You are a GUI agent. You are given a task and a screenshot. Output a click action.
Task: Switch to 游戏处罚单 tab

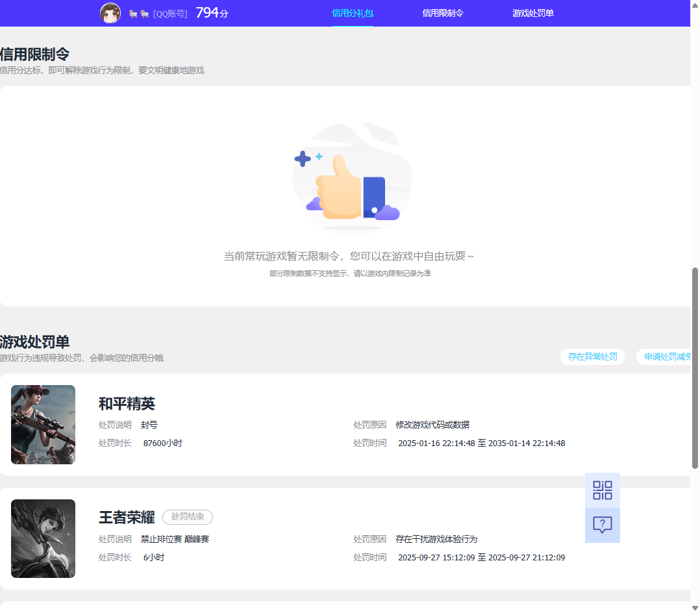[533, 14]
